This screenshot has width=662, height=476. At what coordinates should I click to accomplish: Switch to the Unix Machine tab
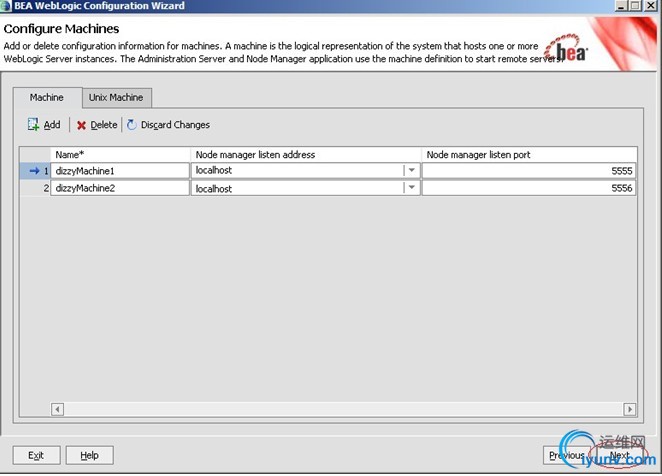click(x=116, y=98)
